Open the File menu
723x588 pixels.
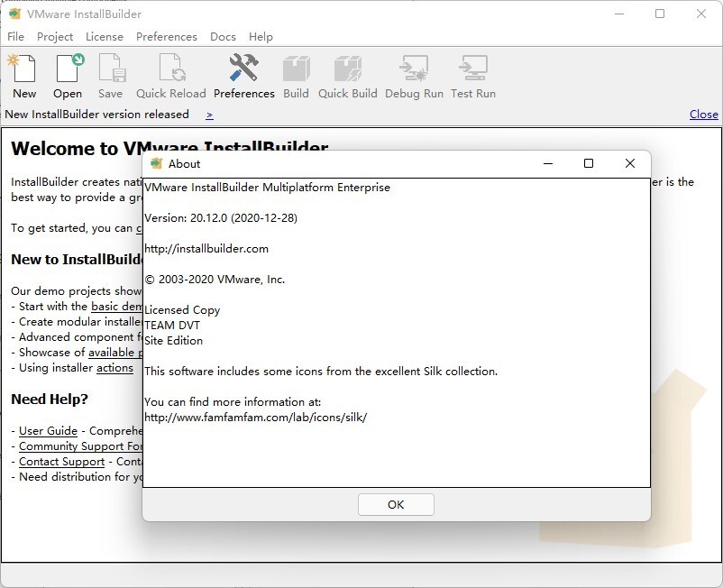(15, 37)
